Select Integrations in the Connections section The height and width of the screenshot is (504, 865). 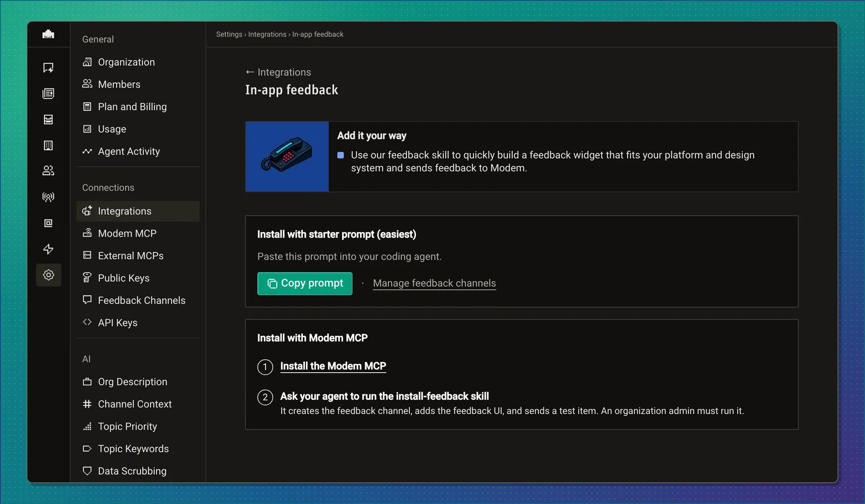(x=138, y=211)
